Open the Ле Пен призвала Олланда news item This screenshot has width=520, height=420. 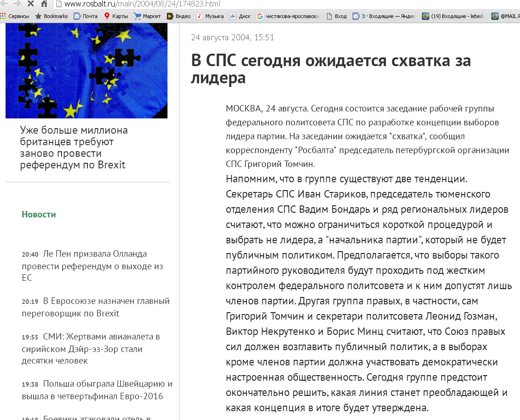93,266
